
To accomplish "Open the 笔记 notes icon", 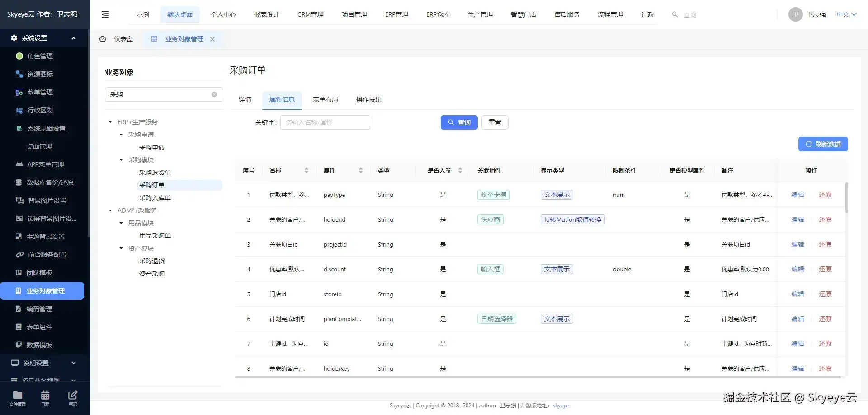I will pos(73,395).
